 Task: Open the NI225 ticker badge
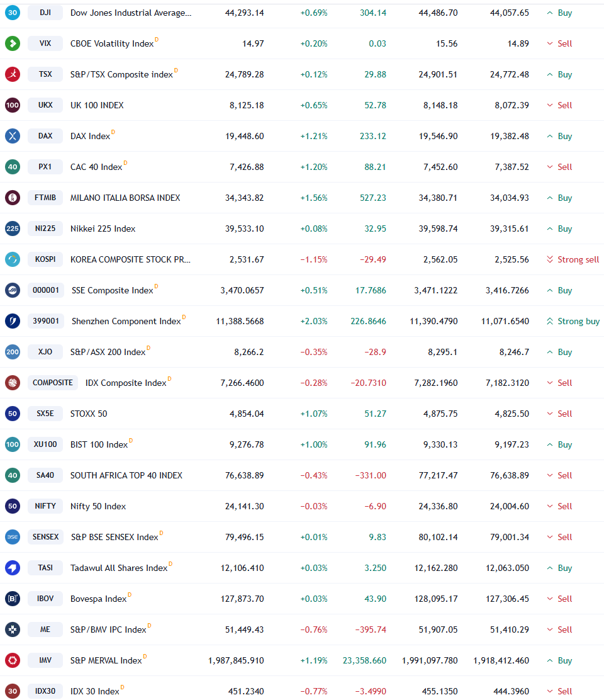point(45,228)
